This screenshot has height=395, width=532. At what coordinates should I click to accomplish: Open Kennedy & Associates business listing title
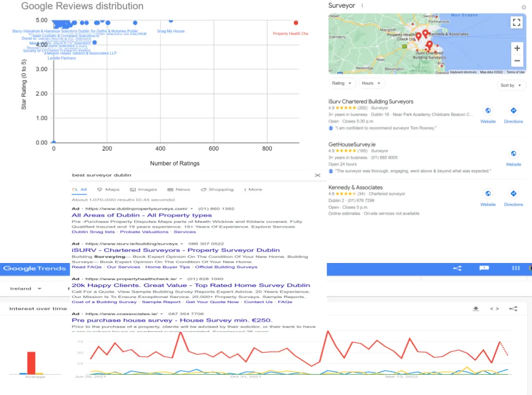(355, 187)
